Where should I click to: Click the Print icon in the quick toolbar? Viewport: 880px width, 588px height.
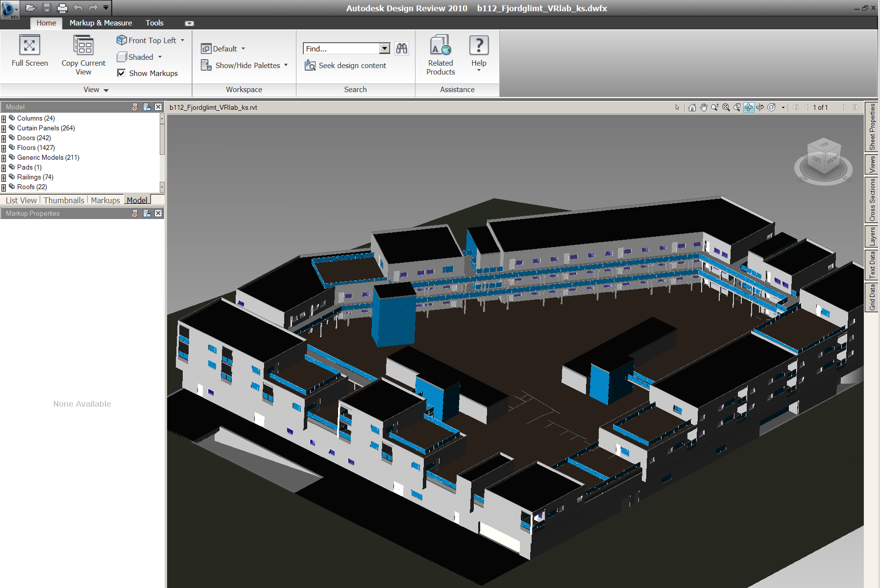(x=62, y=8)
